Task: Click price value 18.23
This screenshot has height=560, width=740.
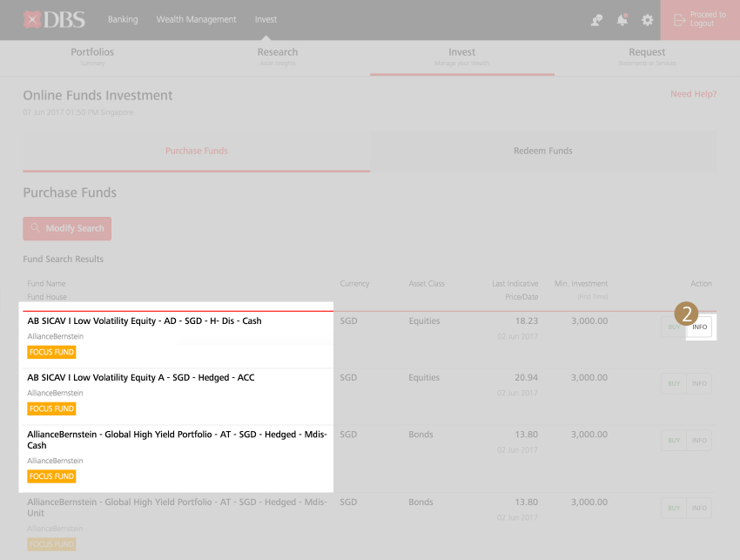Action: click(x=527, y=321)
